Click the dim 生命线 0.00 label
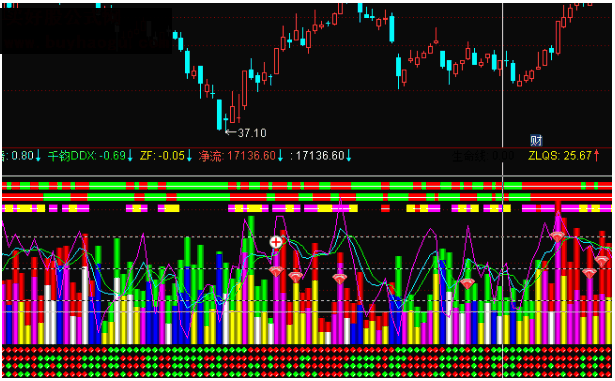Viewport: 615px width, 381px height. (483, 156)
